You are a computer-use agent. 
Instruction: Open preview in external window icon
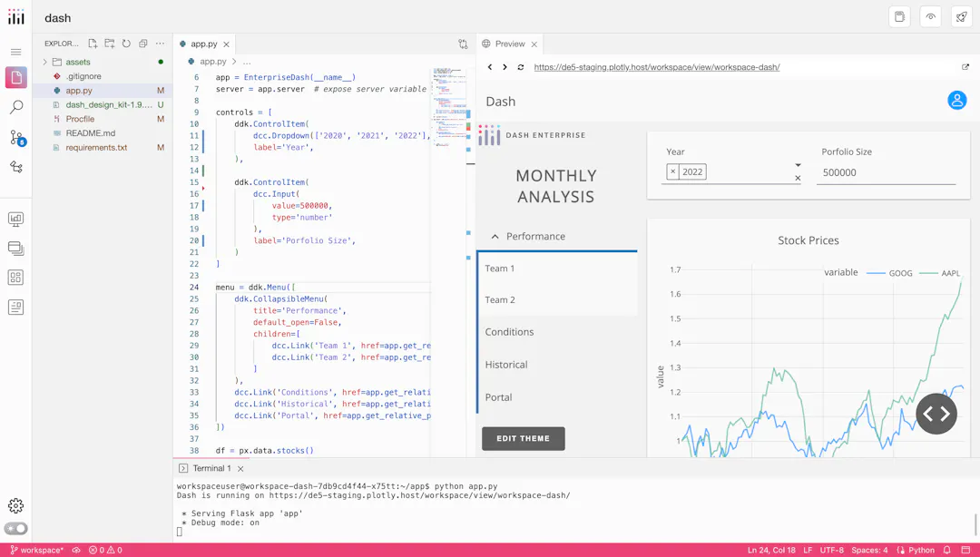tap(965, 67)
